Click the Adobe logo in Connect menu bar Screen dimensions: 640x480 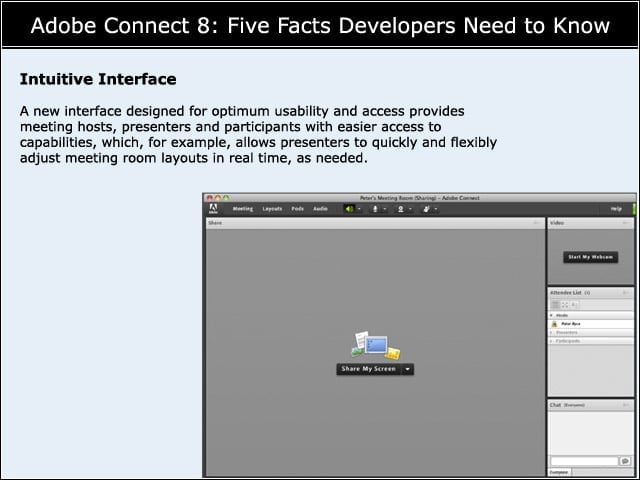(213, 209)
